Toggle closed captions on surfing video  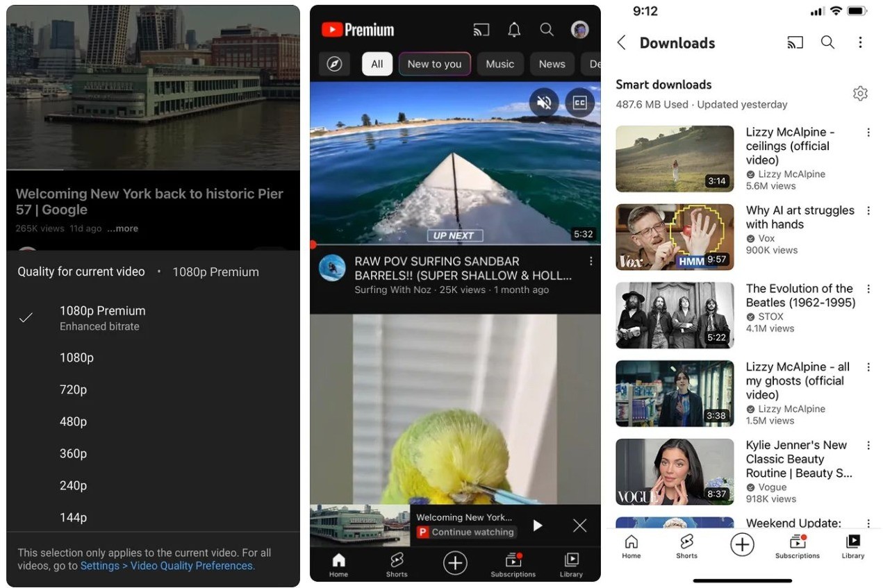579,103
